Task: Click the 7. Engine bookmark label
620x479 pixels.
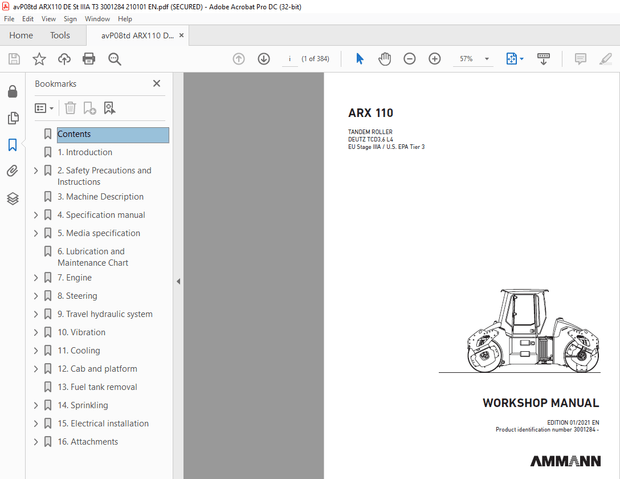Action: click(75, 278)
